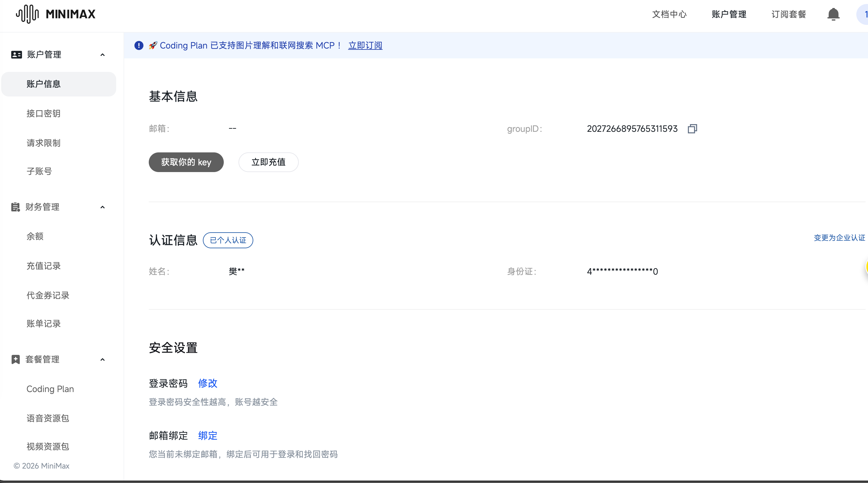This screenshot has width=868, height=483.
Task: Click the 账户管理 ID card icon
Action: (x=17, y=55)
